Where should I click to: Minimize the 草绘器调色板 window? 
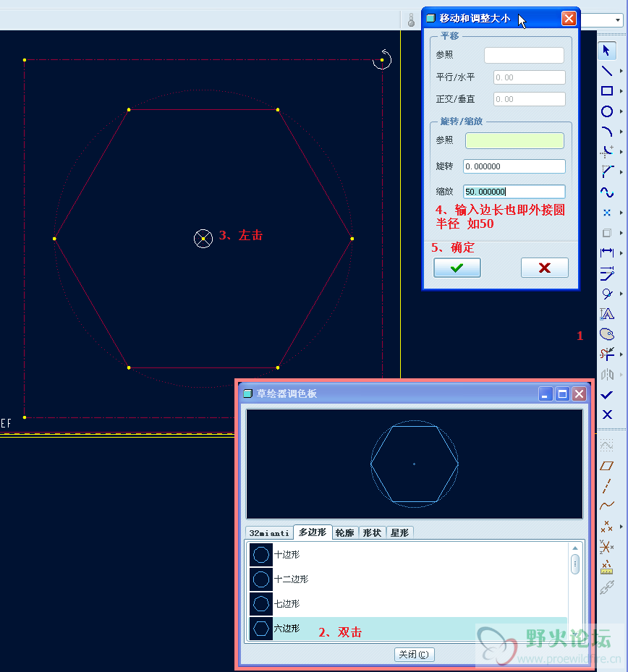coord(545,394)
